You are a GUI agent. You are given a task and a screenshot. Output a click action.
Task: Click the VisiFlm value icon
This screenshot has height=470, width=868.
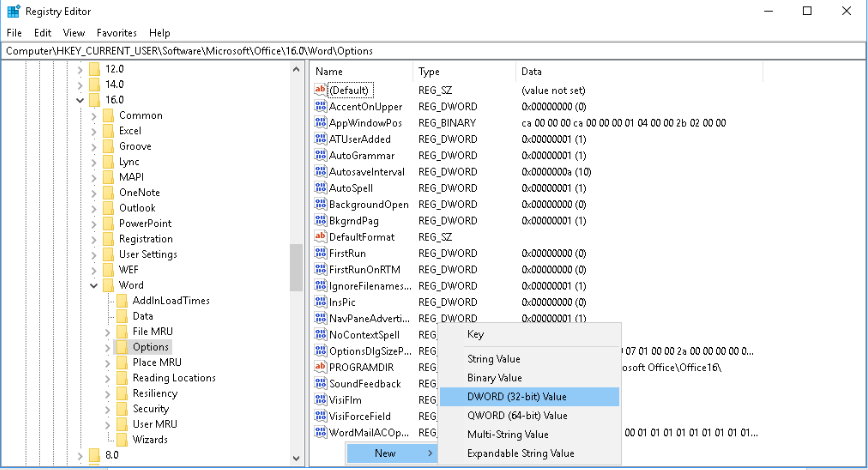point(321,400)
